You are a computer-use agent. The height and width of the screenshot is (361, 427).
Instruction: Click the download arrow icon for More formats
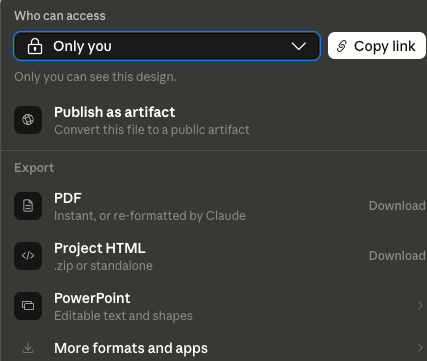28,348
